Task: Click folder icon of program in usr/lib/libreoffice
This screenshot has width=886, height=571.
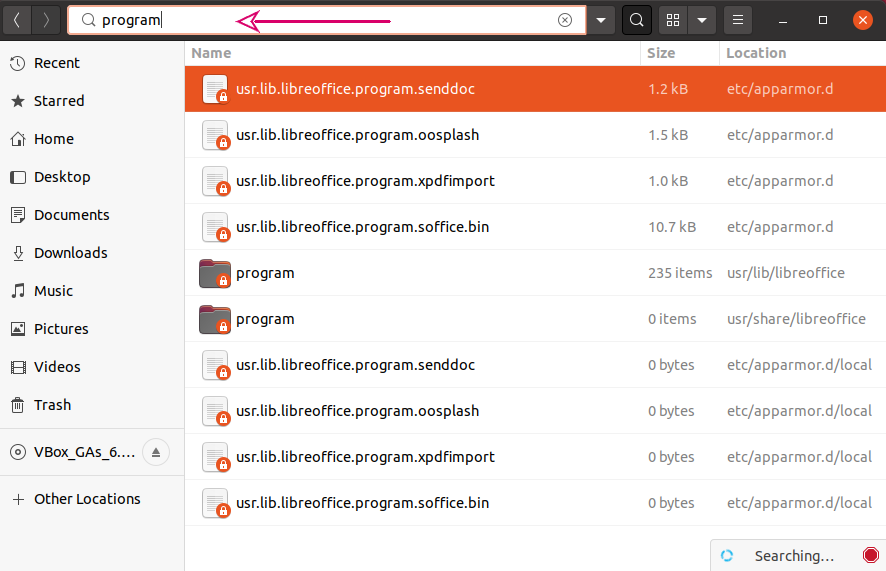Action: [215, 273]
